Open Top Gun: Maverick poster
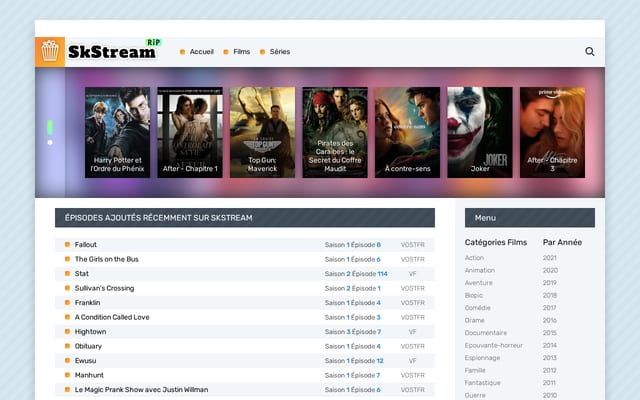This screenshot has width=640, height=400. (x=262, y=132)
